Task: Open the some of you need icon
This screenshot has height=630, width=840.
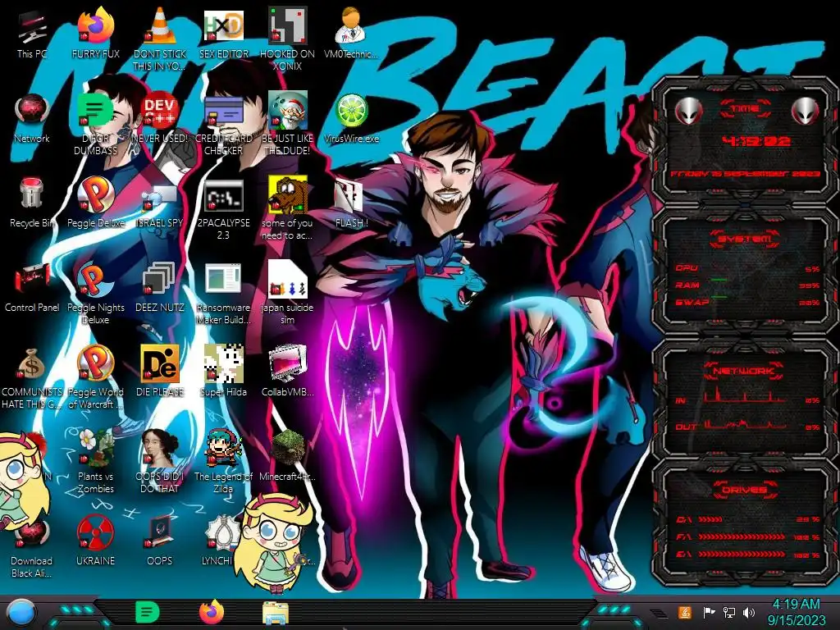Action: 288,195
